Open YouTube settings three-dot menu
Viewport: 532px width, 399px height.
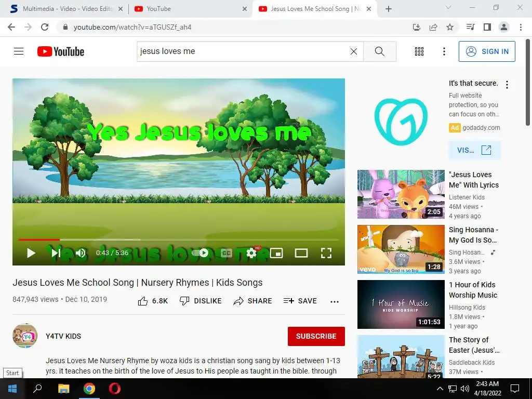pos(444,51)
